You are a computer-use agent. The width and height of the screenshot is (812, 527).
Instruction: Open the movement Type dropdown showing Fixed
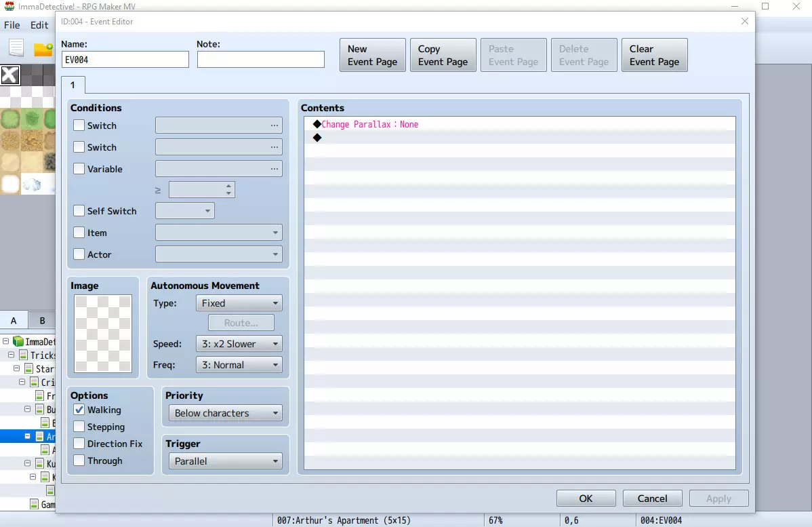tap(239, 303)
